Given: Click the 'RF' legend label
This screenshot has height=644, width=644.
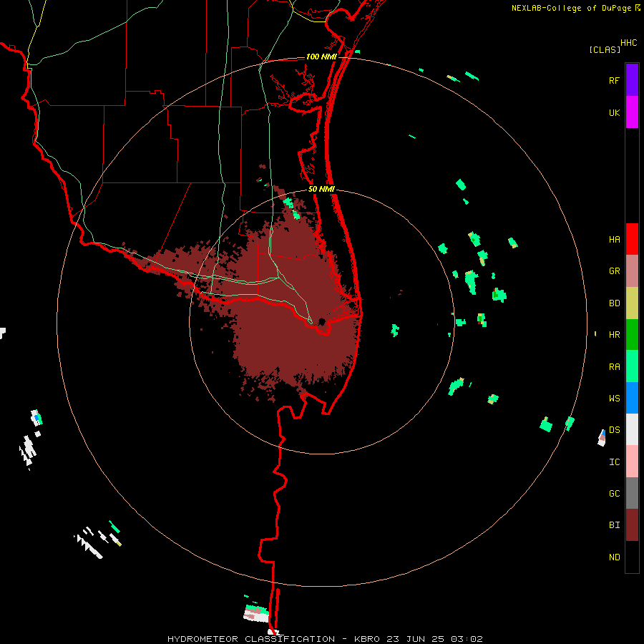Looking at the screenshot, I should click(614, 80).
